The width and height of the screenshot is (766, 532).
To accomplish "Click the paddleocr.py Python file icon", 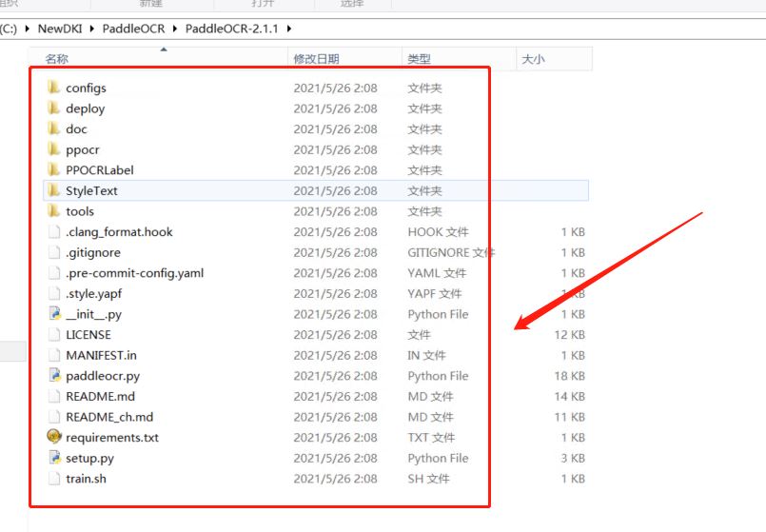I will [54, 375].
